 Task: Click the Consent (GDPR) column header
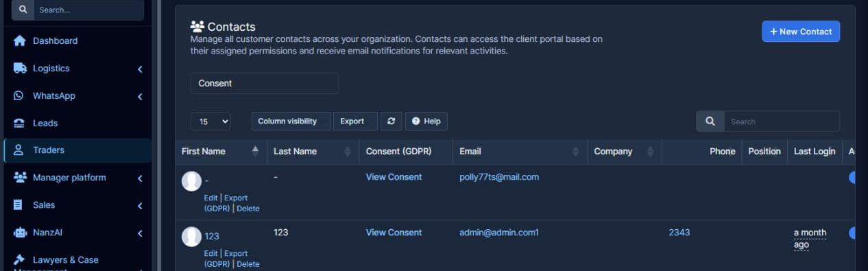point(406,151)
